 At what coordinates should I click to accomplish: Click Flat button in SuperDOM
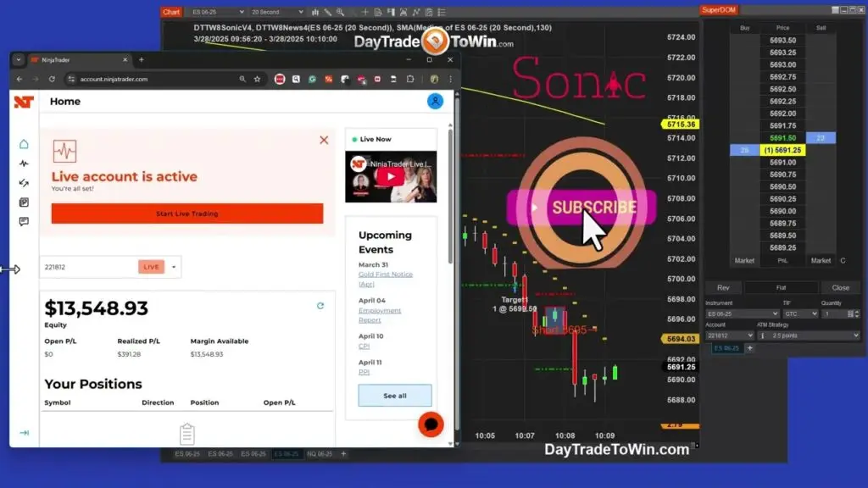[x=781, y=288]
